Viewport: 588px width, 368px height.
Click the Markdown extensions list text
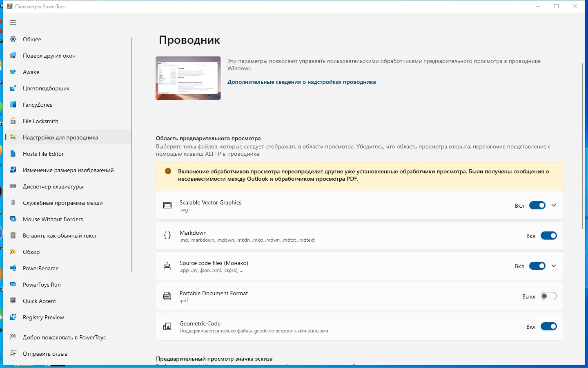(x=247, y=240)
